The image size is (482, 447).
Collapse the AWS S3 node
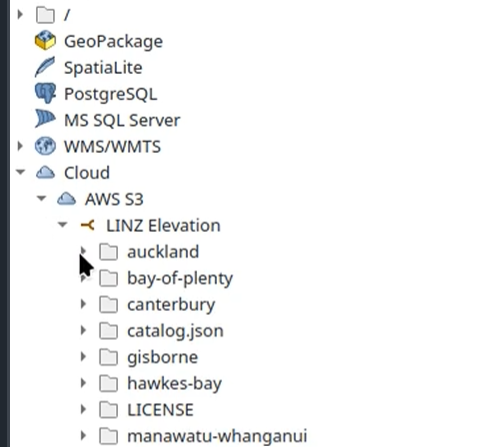click(x=41, y=199)
